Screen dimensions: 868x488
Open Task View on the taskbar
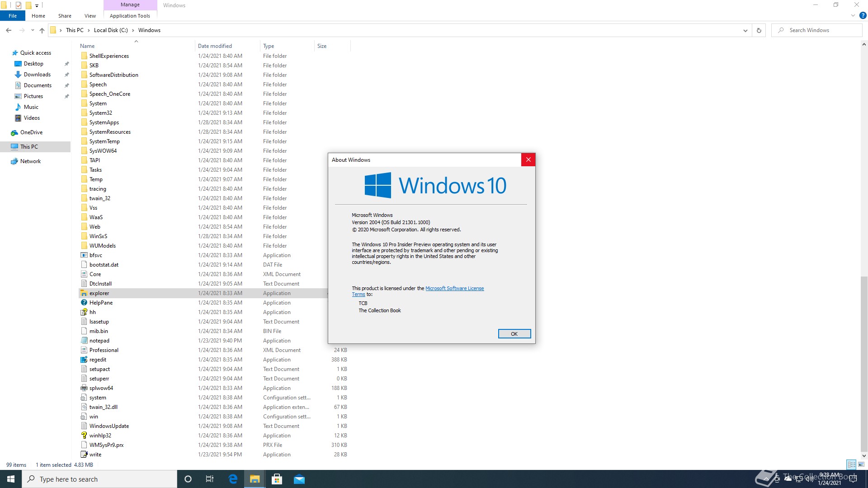[x=210, y=479]
